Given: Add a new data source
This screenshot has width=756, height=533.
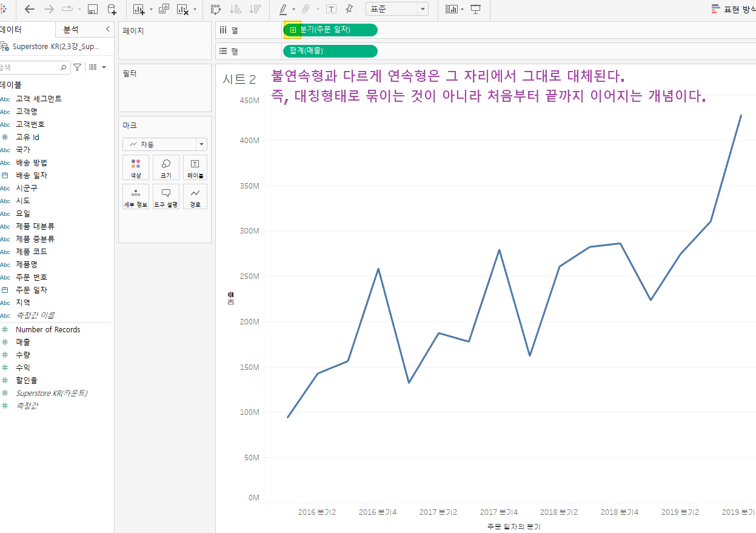Looking at the screenshot, I should point(112,9).
